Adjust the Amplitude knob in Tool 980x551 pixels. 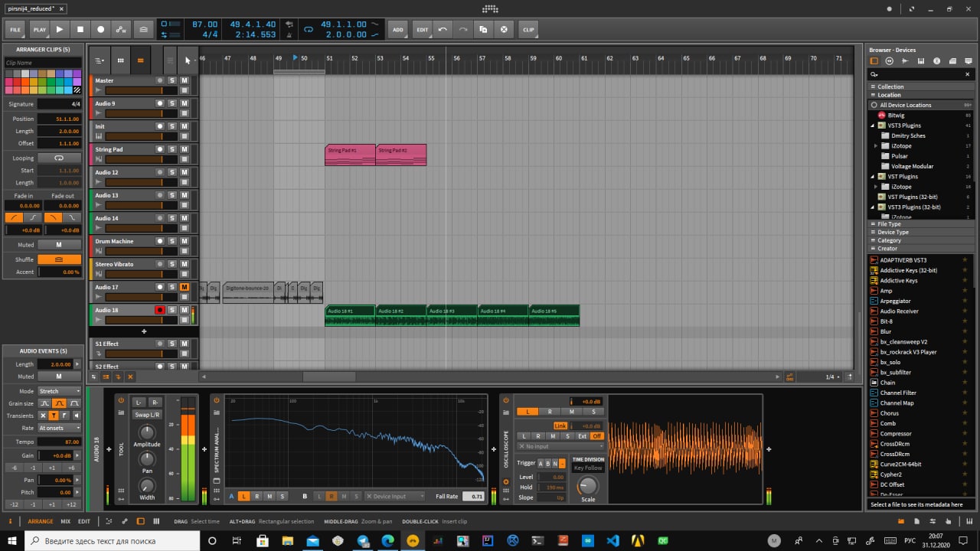147,433
